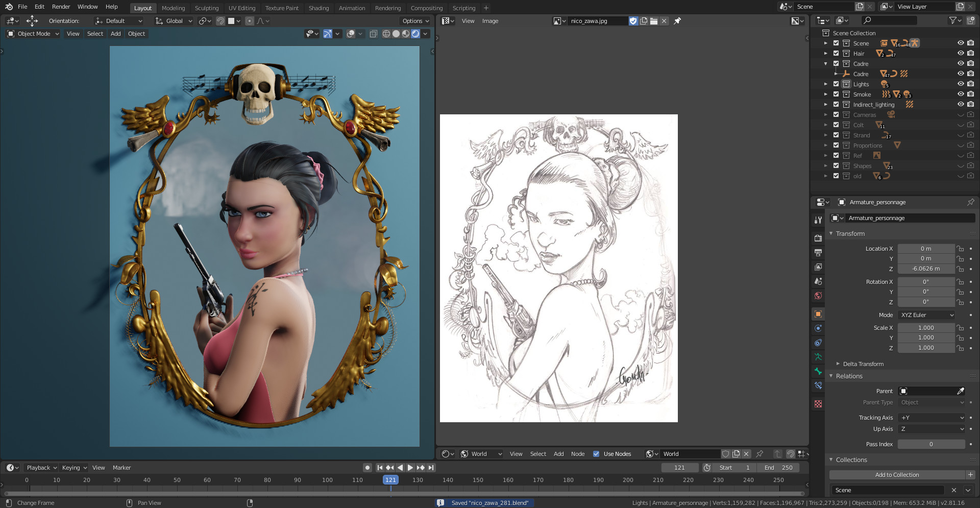Open the image editor Image menu
The width and height of the screenshot is (980, 508).
490,21
